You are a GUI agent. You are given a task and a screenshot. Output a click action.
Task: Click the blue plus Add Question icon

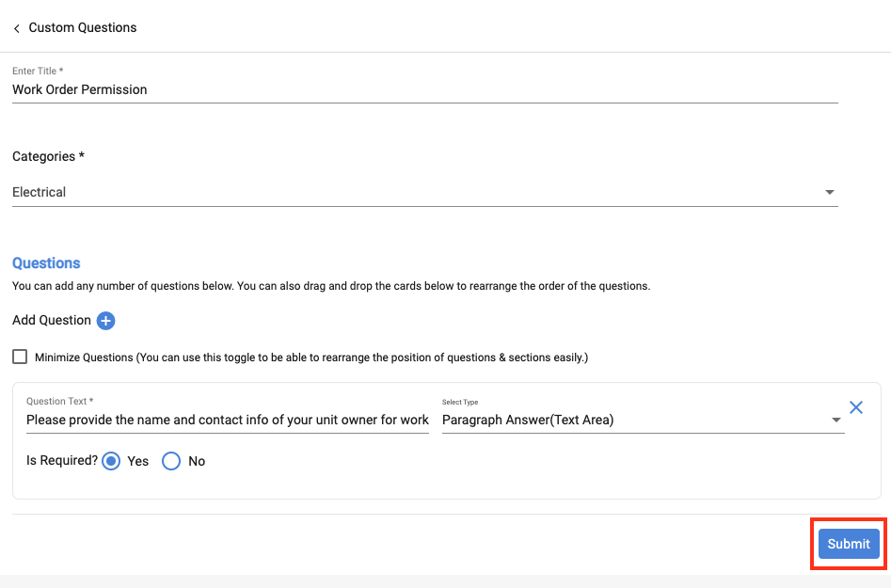(x=106, y=321)
